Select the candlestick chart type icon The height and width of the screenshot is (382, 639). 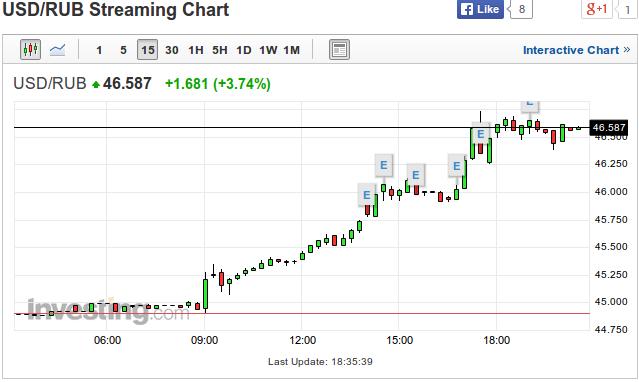point(31,50)
